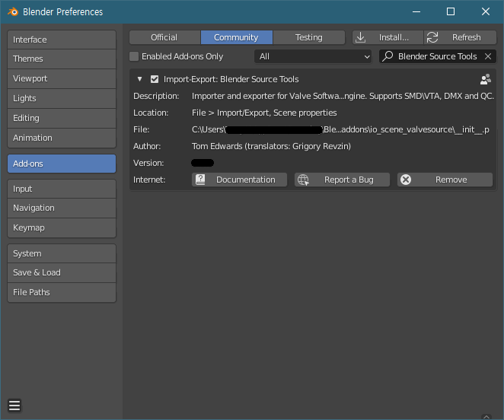Click the Refresh circular arrows icon
Image resolution: width=504 pixels, height=420 pixels.
tap(432, 37)
